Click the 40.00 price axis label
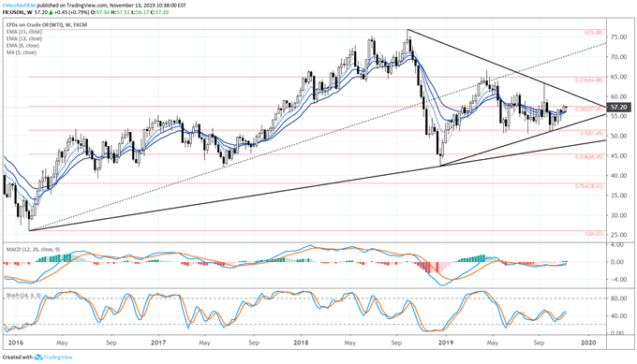The width and height of the screenshot is (637, 364). point(618,176)
